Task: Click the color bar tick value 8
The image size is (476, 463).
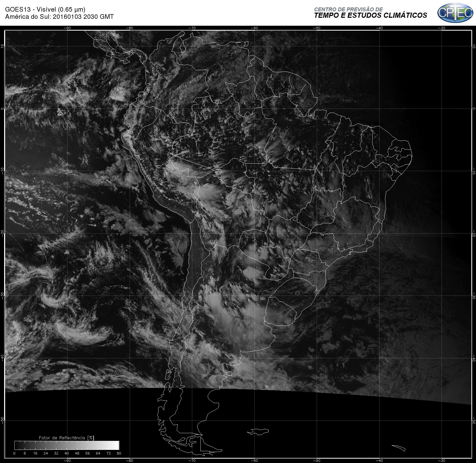Action: 25,453
